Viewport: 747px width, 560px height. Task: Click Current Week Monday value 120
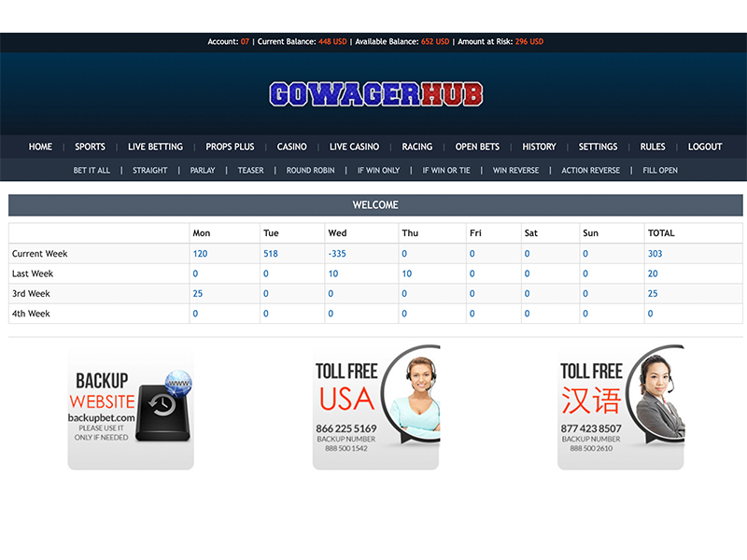tap(200, 254)
